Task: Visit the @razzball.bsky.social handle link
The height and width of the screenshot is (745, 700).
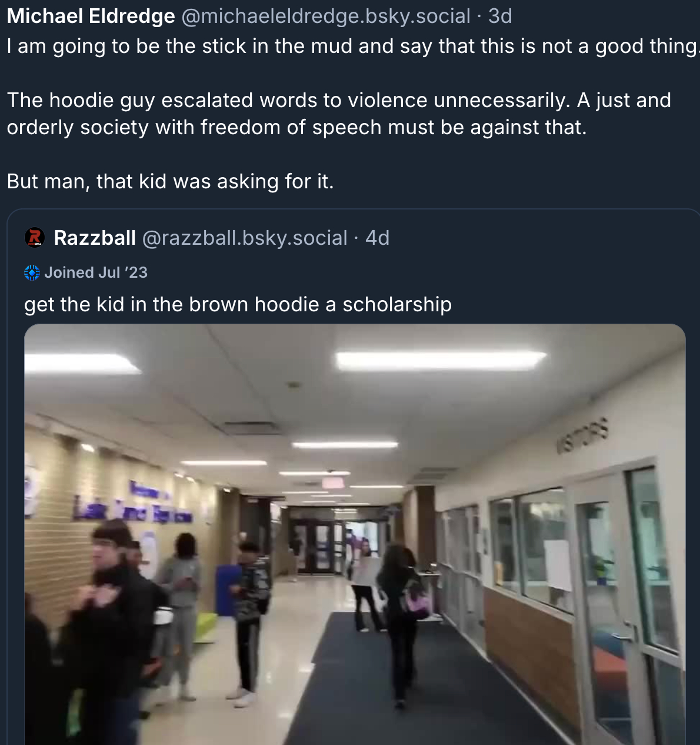Action: point(245,238)
